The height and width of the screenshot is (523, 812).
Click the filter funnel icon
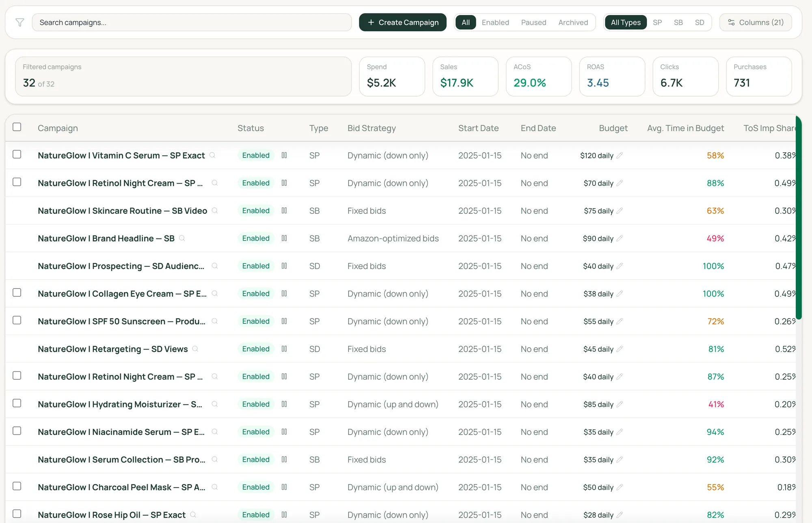coord(19,22)
